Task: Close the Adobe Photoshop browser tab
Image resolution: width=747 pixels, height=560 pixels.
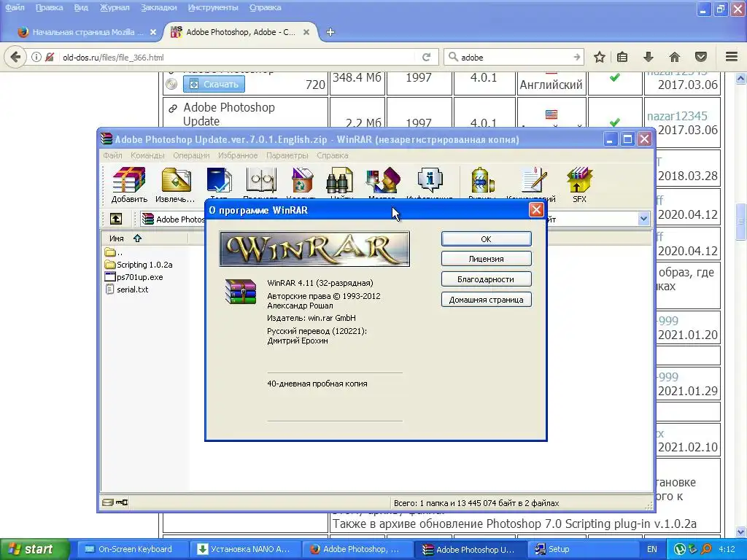Action: [x=306, y=32]
